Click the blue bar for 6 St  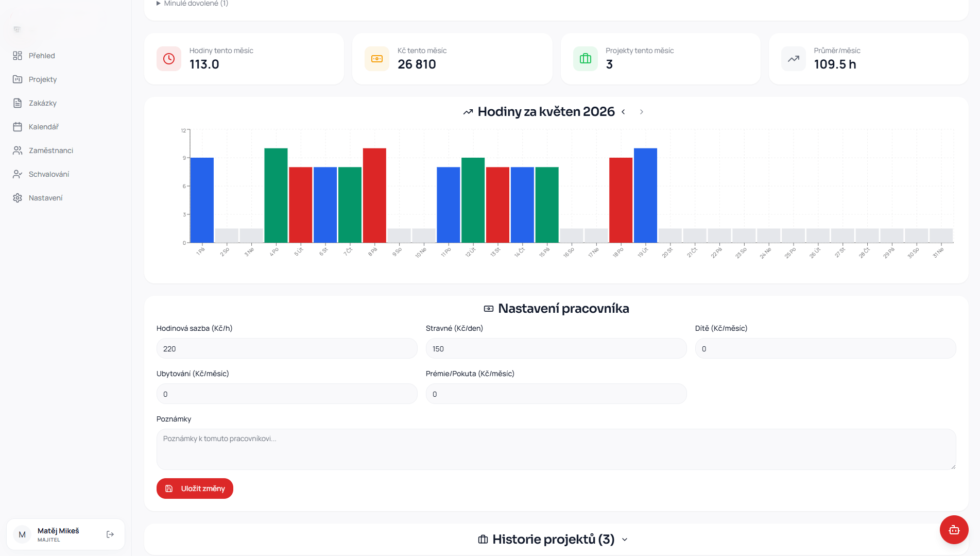click(325, 205)
